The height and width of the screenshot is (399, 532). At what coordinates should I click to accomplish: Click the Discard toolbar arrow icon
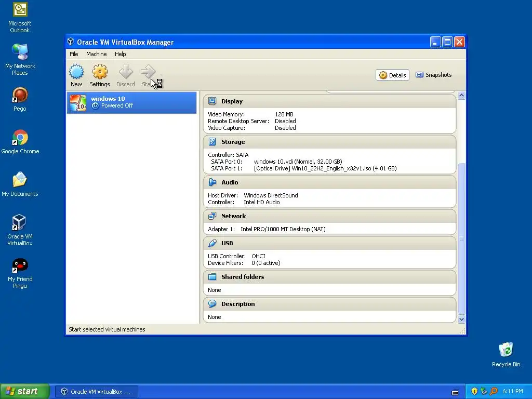(x=126, y=72)
